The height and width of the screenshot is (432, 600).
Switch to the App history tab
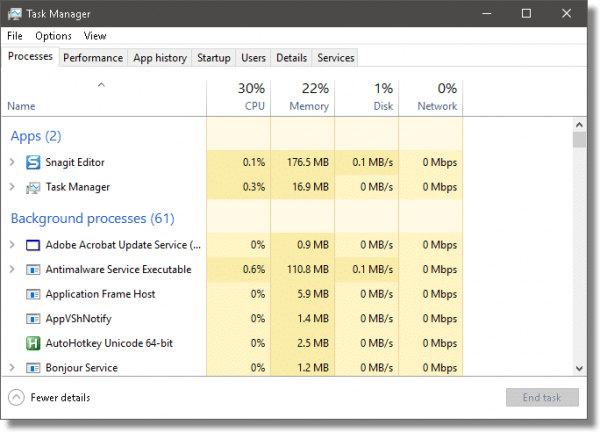[x=160, y=58]
